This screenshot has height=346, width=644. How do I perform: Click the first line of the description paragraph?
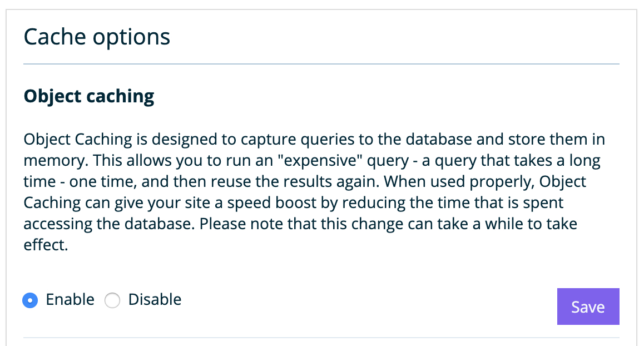pyautogui.click(x=314, y=140)
